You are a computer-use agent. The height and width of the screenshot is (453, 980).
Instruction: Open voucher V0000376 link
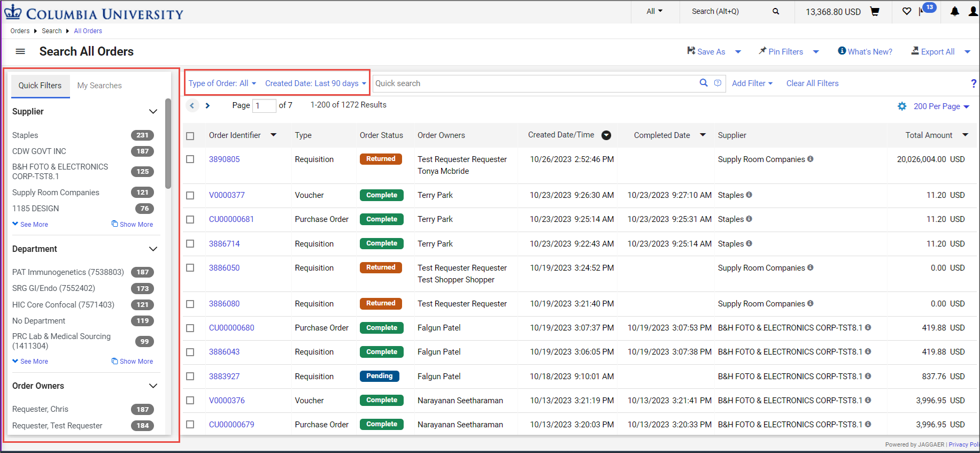227,401
